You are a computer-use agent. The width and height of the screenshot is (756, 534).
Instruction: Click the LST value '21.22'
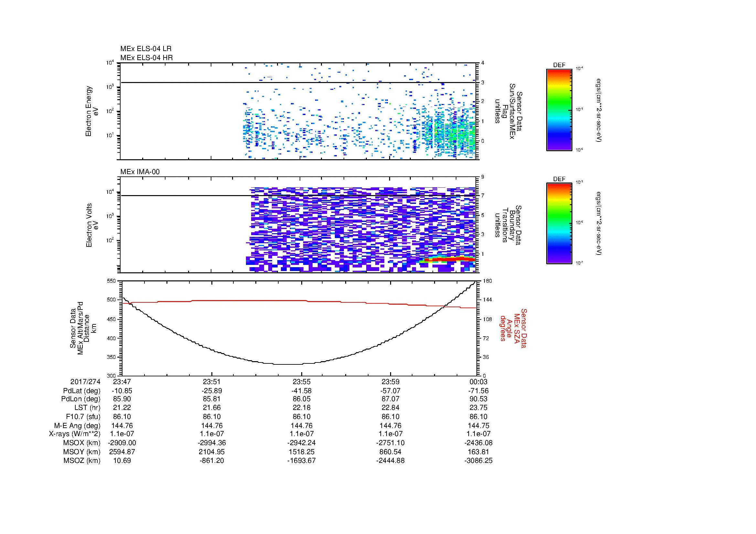(122, 408)
